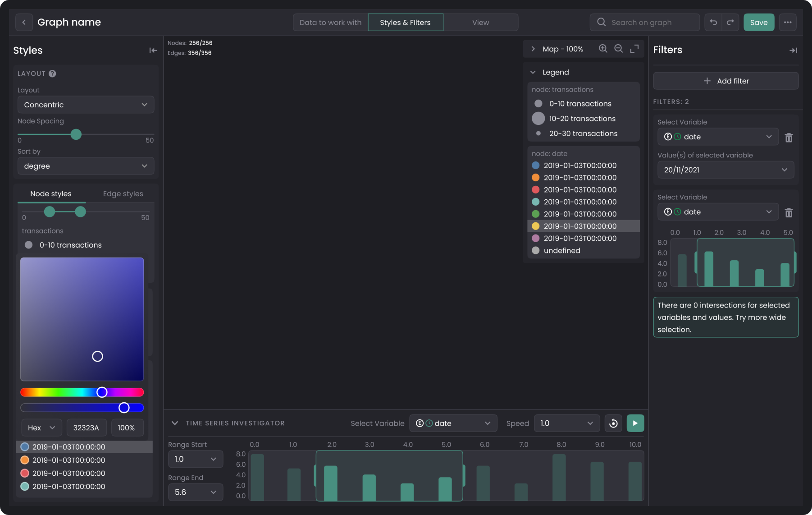This screenshot has width=812, height=515.
Task: Click the undo arrow icon
Action: (713, 22)
